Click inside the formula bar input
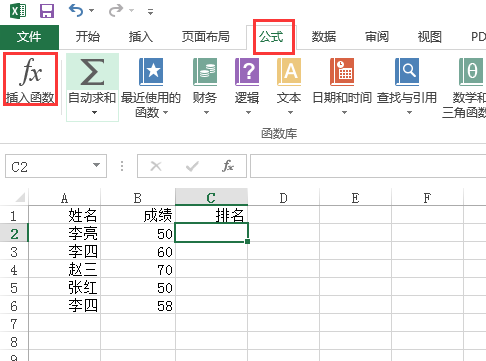Screen dimensions: 486x361 point(368,166)
